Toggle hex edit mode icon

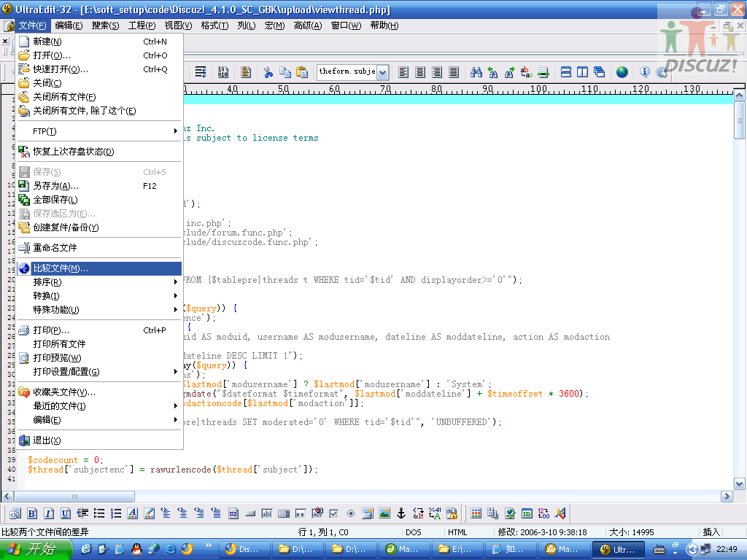(223, 72)
